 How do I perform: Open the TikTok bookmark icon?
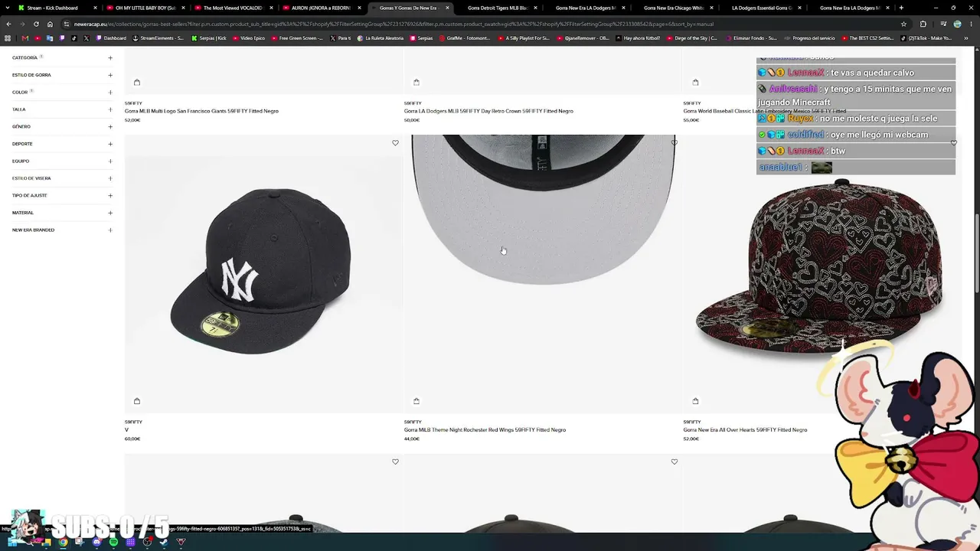(74, 37)
